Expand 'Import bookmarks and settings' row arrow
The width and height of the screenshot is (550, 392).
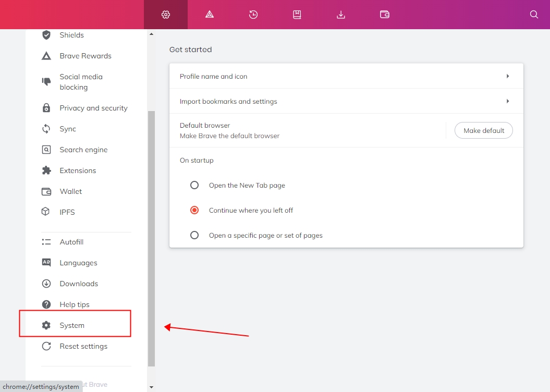[x=507, y=101]
